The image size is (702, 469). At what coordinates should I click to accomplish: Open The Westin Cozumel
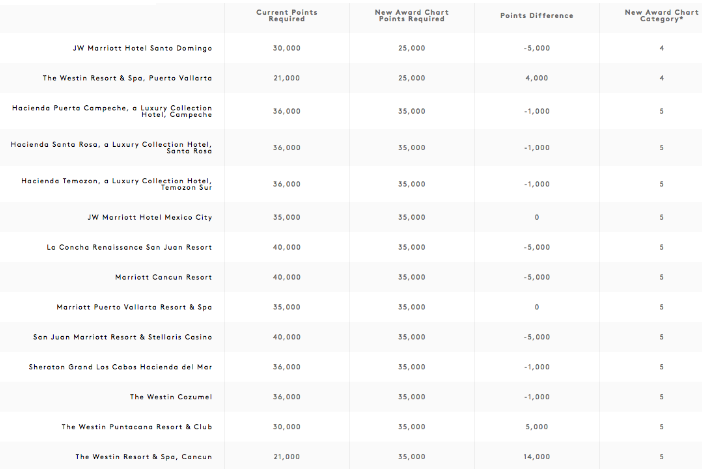pos(170,397)
